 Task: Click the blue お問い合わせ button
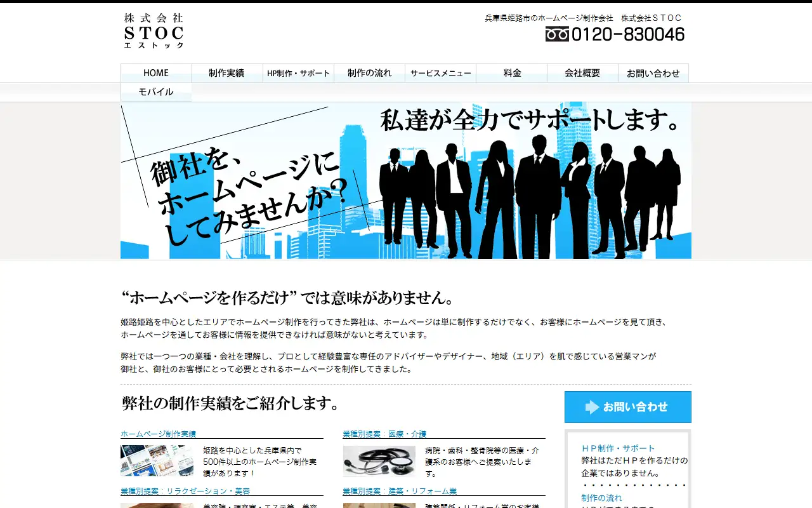[628, 407]
